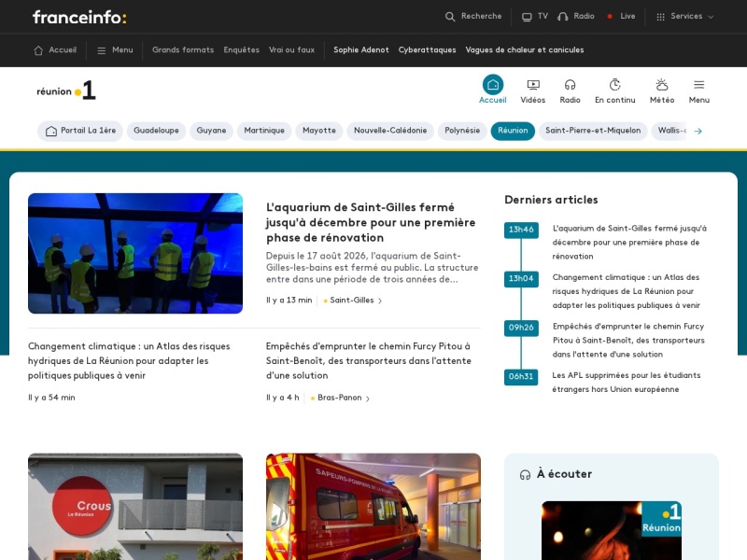Click the 06h31 timeline time badge
Screen dimensions: 747x560
[521, 377]
